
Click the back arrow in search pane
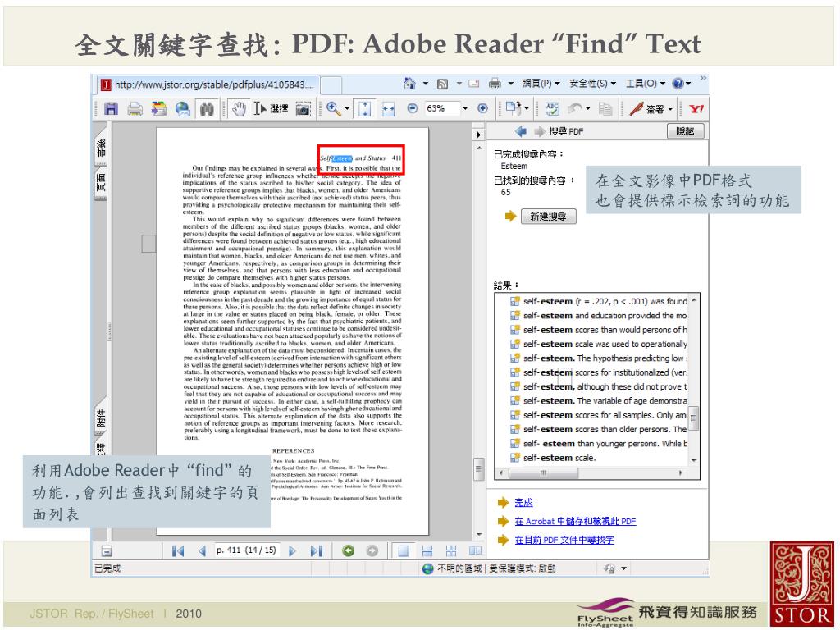[x=520, y=131]
